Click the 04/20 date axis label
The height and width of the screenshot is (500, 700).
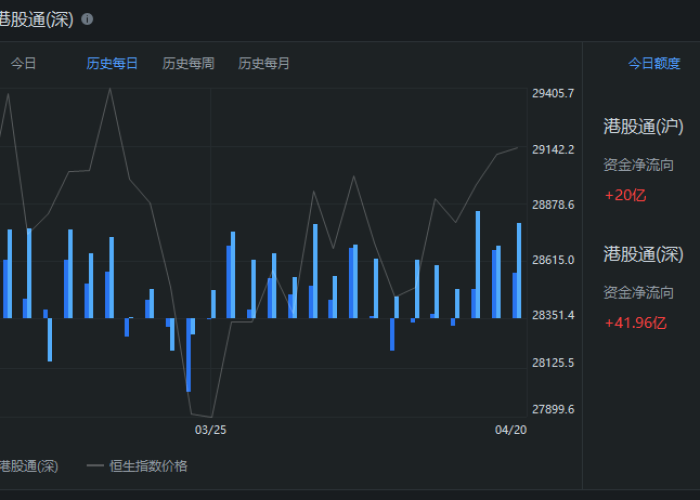point(511,430)
